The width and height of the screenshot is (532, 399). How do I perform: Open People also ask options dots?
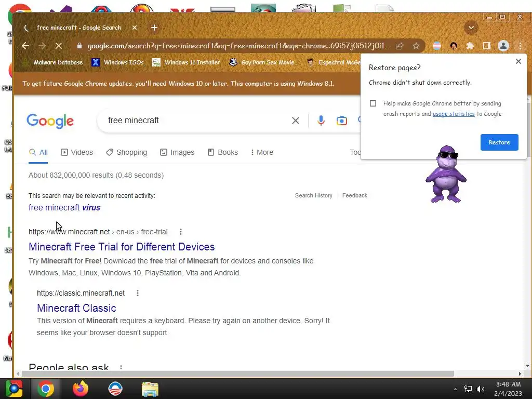coord(121,367)
